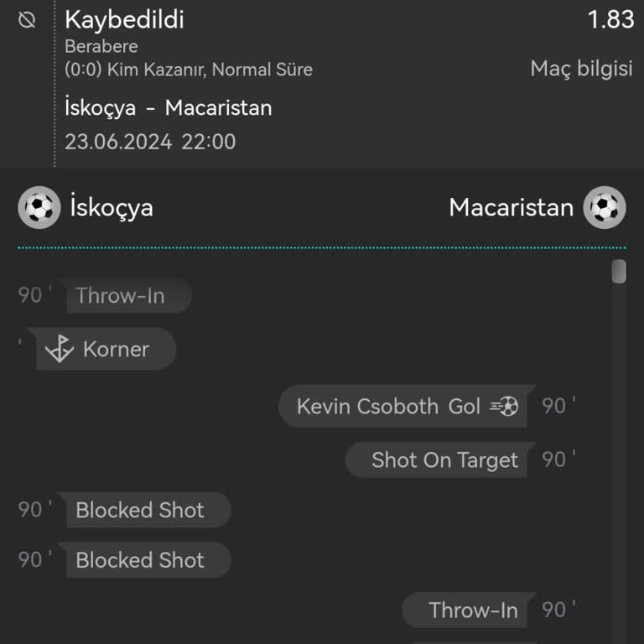This screenshot has height=644, width=644.
Task: Click the match date 23.06.2024 22:00
Action: (x=150, y=142)
